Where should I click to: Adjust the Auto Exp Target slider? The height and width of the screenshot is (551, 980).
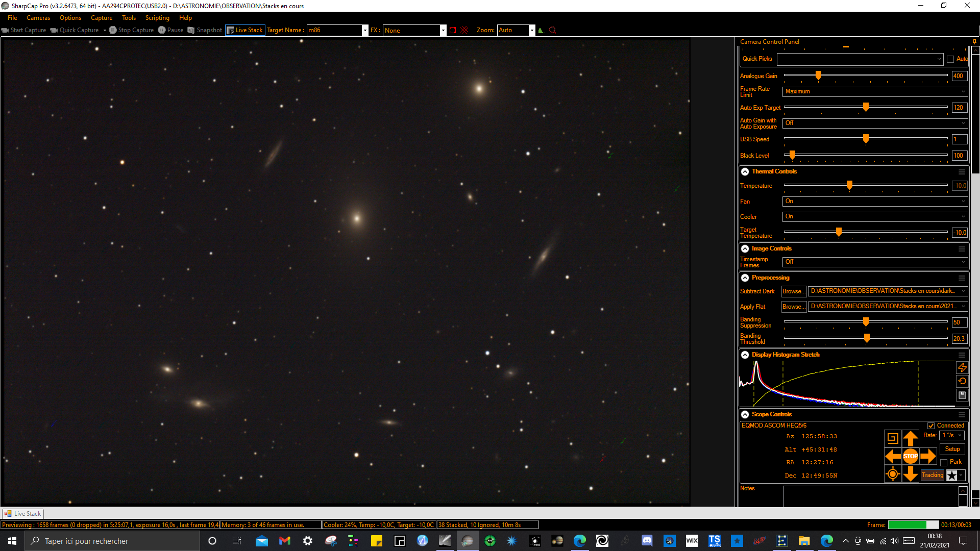click(x=866, y=107)
